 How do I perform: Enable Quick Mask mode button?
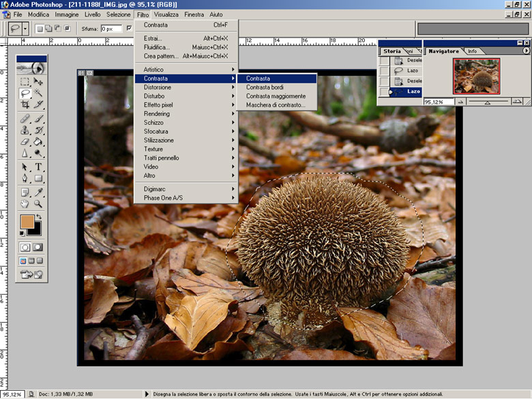click(x=38, y=247)
